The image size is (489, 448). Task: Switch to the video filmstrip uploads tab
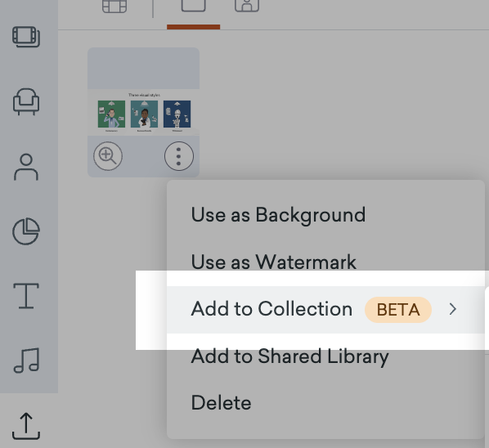tap(114, 7)
